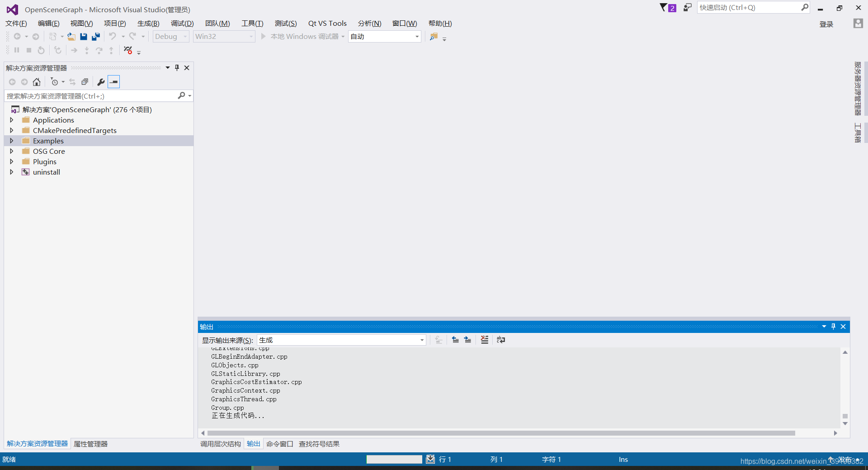Click the Pending Changes Filter clock icon
Image resolution: width=868 pixels, height=470 pixels.
pos(54,82)
